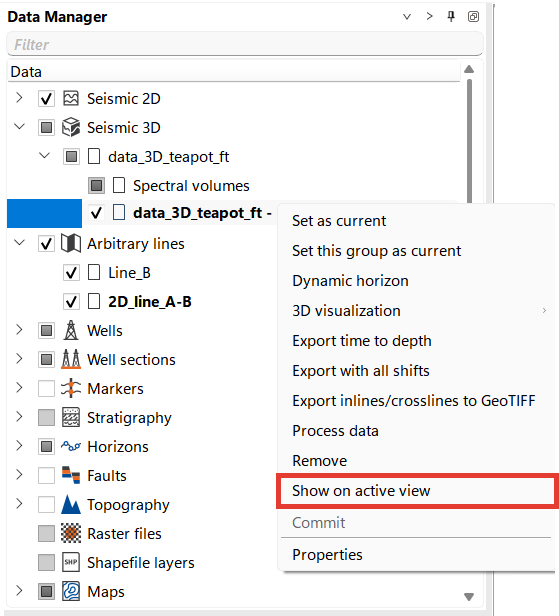
Task: Click the Seismic 3D cube icon
Action: (71, 127)
